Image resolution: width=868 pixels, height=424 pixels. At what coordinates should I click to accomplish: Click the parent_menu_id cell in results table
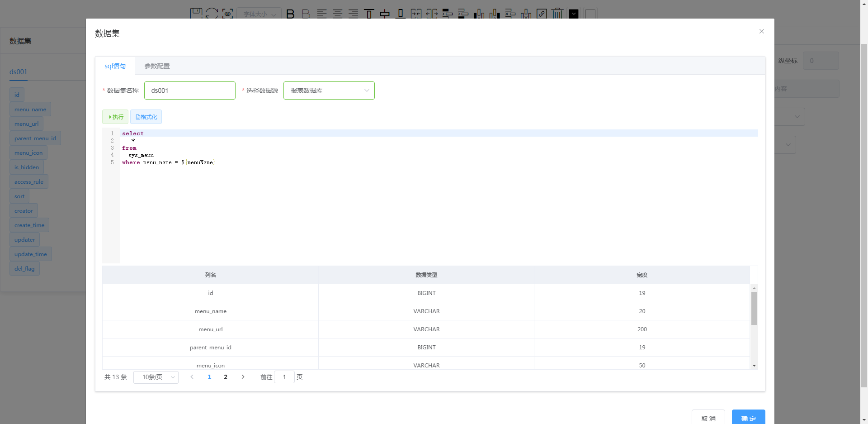tap(211, 348)
